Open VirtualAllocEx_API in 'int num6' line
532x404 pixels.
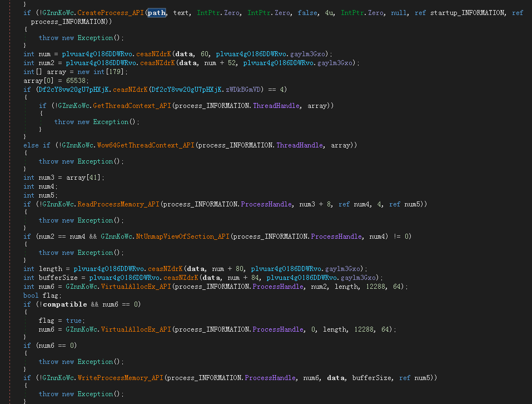[x=136, y=287]
